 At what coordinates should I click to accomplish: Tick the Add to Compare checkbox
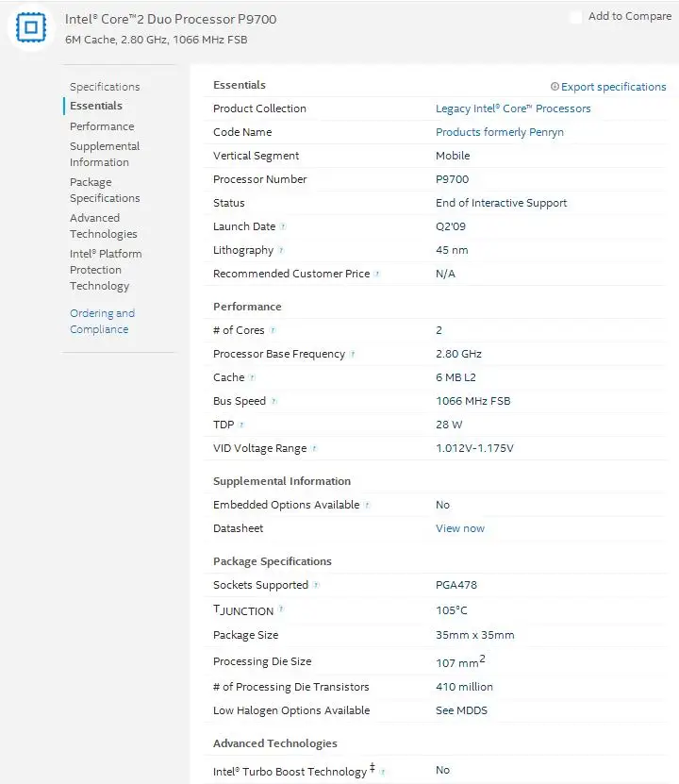tap(576, 17)
